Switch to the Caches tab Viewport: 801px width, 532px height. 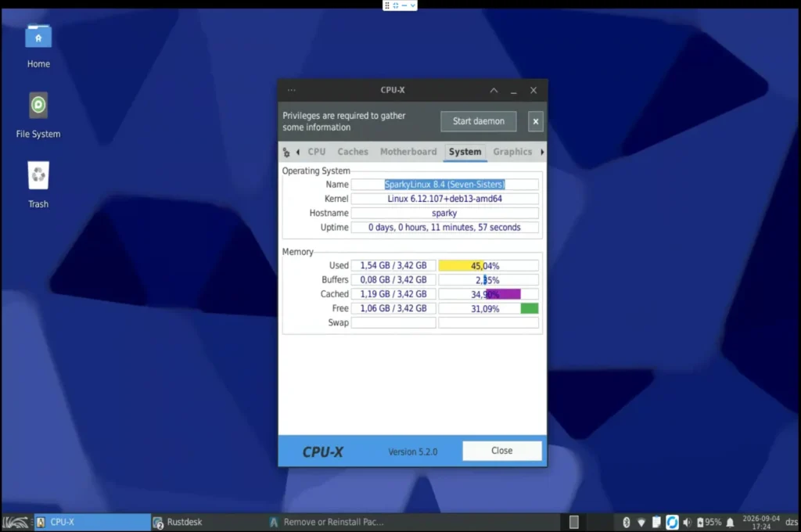pyautogui.click(x=353, y=152)
